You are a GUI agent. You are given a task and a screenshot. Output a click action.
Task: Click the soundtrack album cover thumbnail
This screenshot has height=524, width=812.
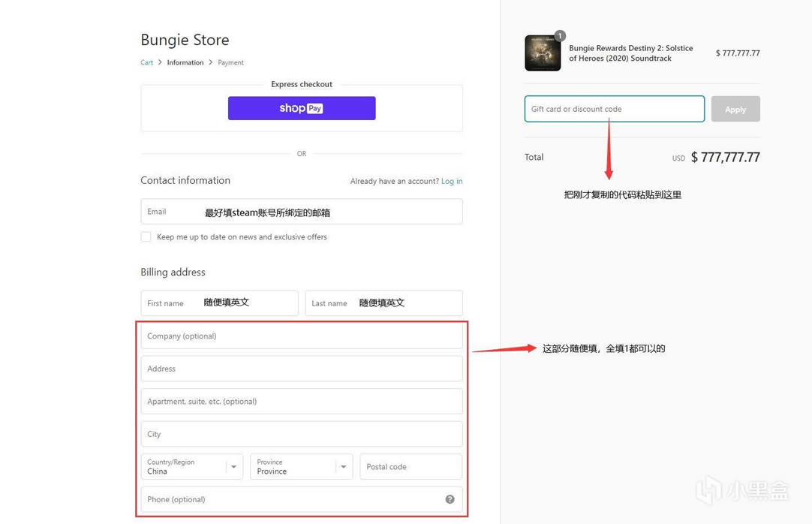pyautogui.click(x=543, y=53)
